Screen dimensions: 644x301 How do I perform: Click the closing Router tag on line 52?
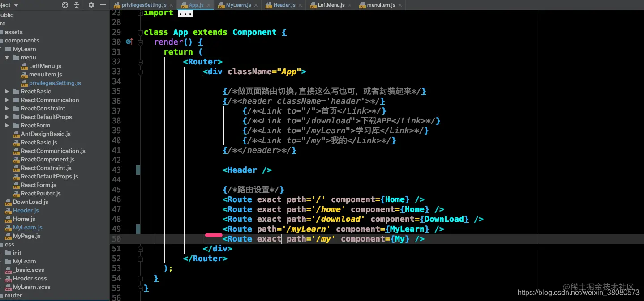coord(205,259)
